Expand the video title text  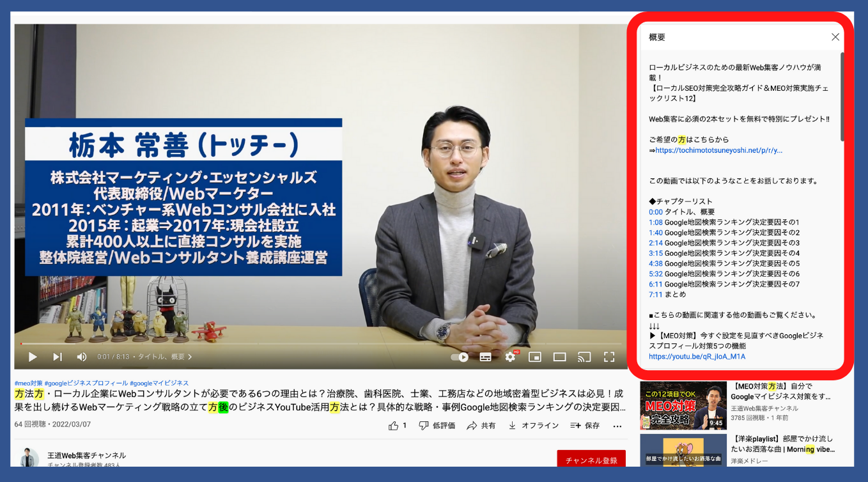(x=320, y=400)
